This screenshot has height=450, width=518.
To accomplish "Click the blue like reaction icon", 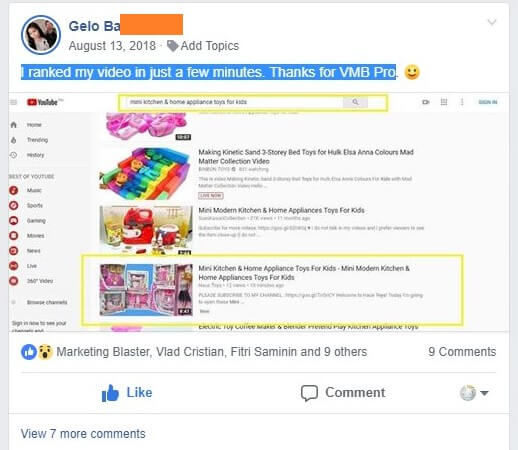I will point(29,352).
